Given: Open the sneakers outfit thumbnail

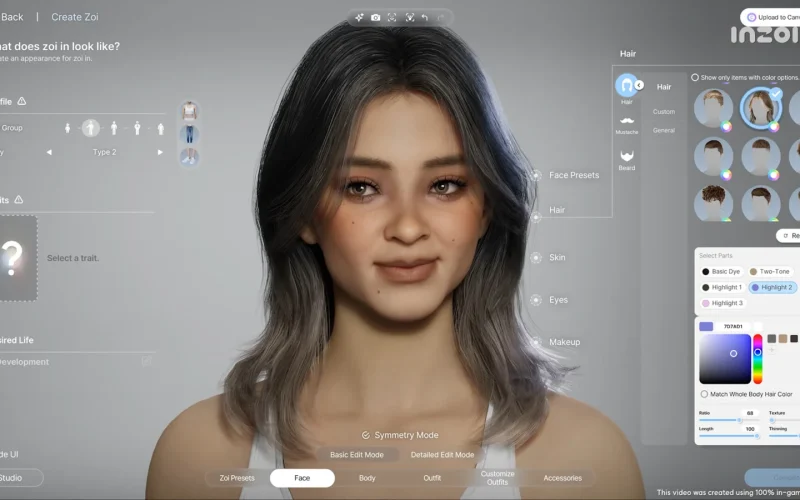Looking at the screenshot, I should (189, 157).
